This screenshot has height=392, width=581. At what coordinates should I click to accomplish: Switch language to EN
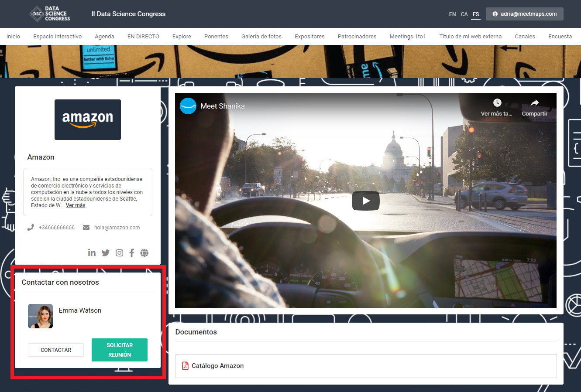tap(452, 14)
